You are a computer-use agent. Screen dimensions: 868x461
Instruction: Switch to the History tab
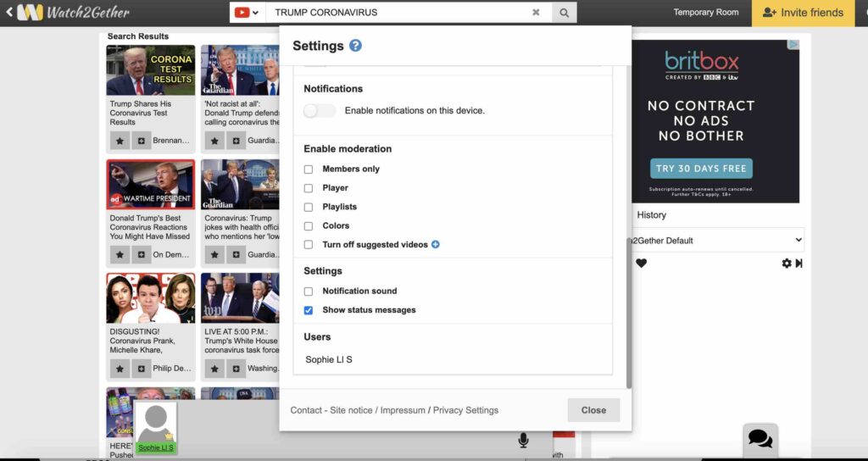(x=651, y=215)
